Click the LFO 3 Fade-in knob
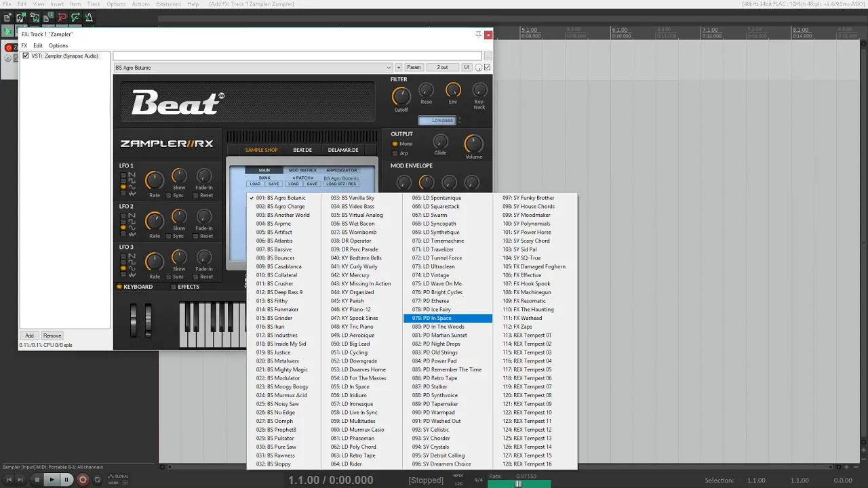The width and height of the screenshot is (868, 488). point(204,258)
